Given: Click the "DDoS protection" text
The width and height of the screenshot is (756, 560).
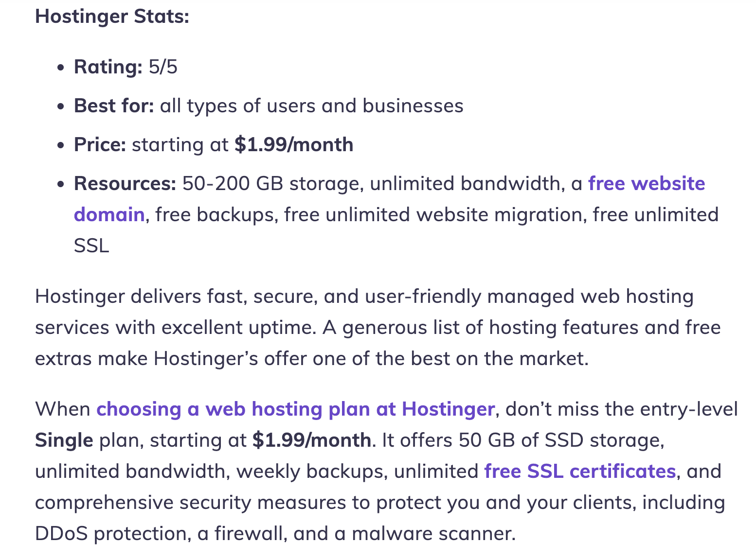Looking at the screenshot, I should pos(111,534).
